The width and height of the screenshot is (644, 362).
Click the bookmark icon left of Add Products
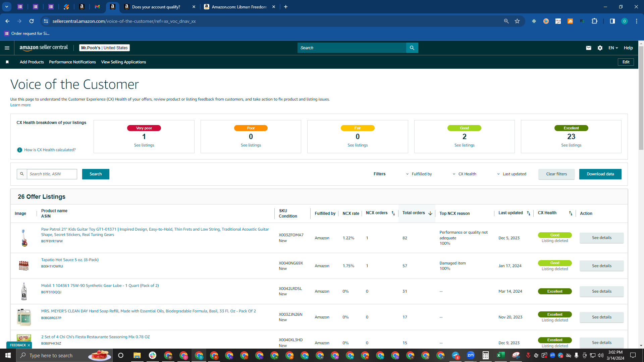[7, 62]
